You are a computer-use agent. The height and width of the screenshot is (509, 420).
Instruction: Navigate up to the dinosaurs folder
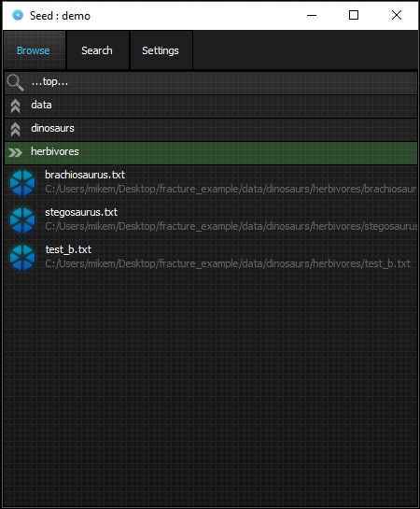pyautogui.click(x=211, y=130)
